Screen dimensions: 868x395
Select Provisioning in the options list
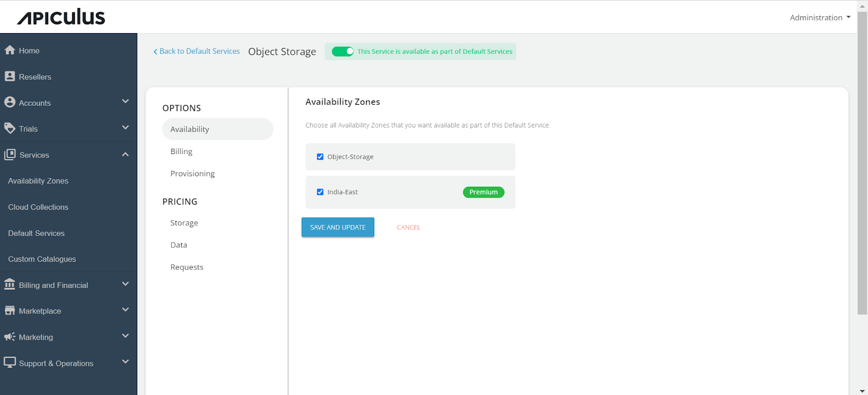coord(193,174)
